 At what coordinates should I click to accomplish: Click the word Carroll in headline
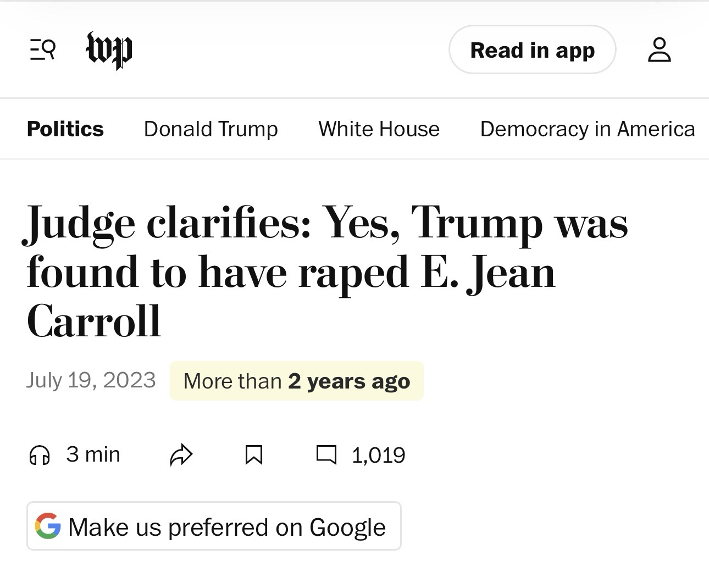[x=93, y=321]
